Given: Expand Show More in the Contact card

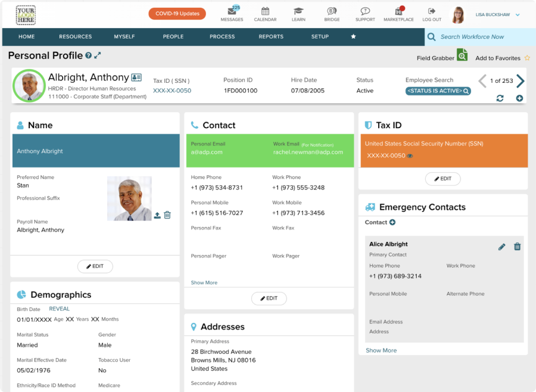Looking at the screenshot, I should 204,282.
